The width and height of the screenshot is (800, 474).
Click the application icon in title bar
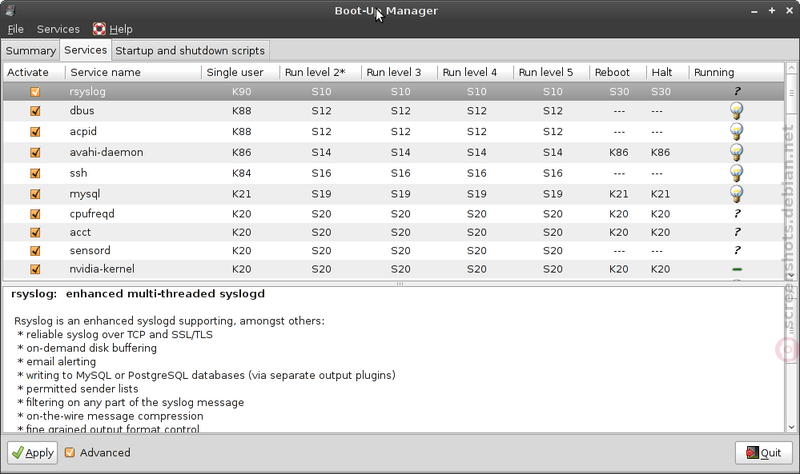click(10, 10)
